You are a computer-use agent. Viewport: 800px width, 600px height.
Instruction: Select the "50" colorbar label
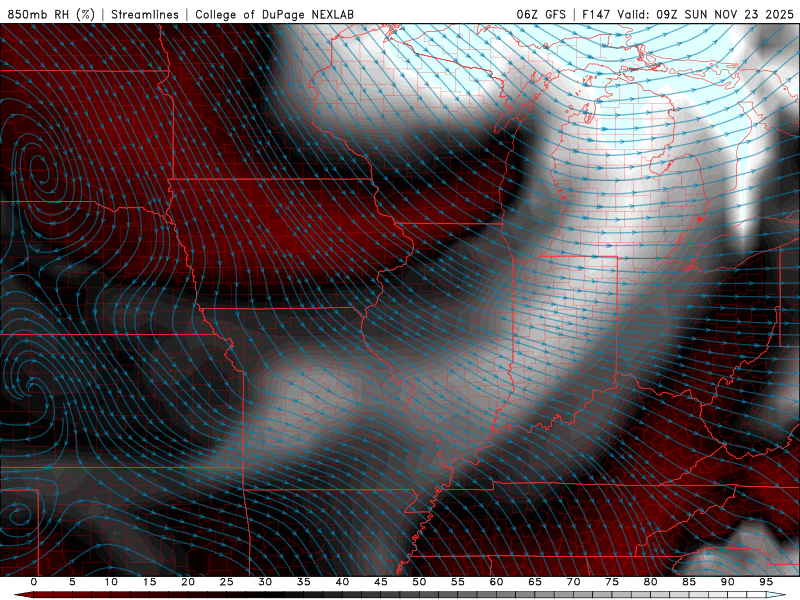coord(419,582)
